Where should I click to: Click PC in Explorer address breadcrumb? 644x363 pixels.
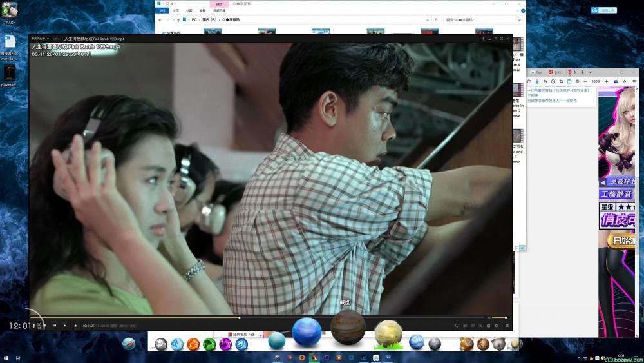tap(194, 20)
